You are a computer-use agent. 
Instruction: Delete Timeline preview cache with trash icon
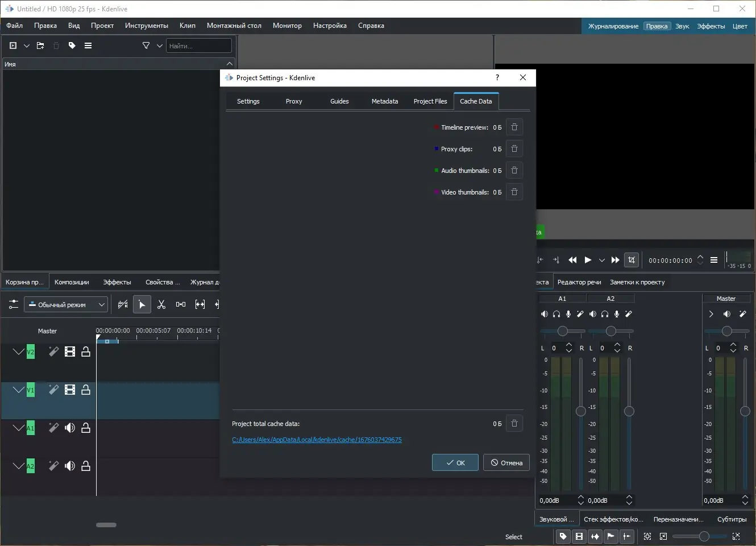pos(514,127)
